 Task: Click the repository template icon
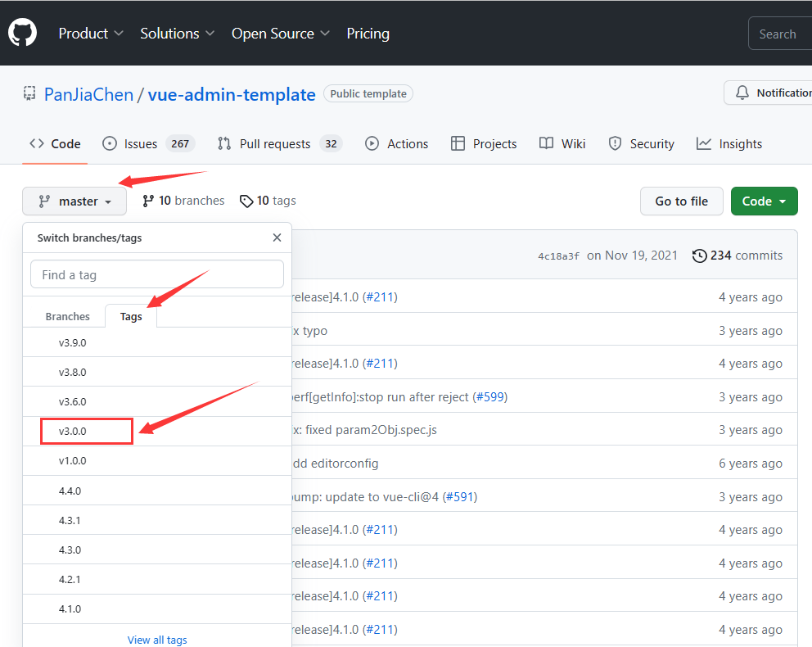pyautogui.click(x=29, y=93)
